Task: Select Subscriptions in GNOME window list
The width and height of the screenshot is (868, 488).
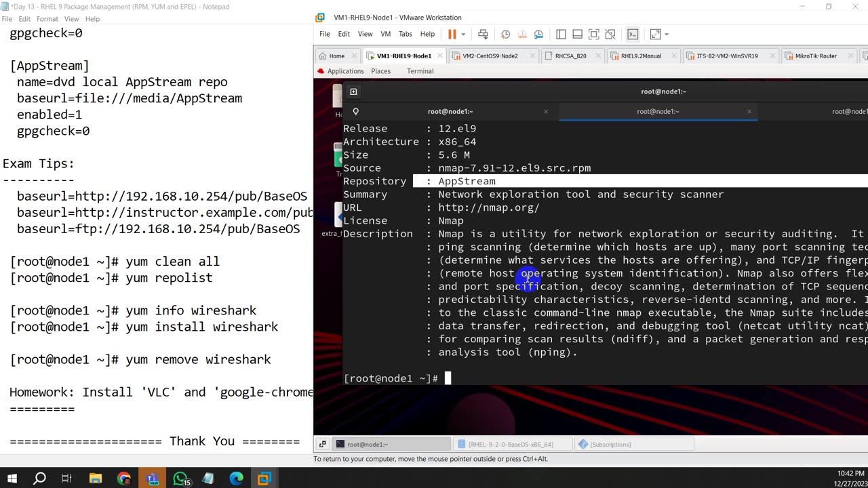Action: tap(633, 444)
